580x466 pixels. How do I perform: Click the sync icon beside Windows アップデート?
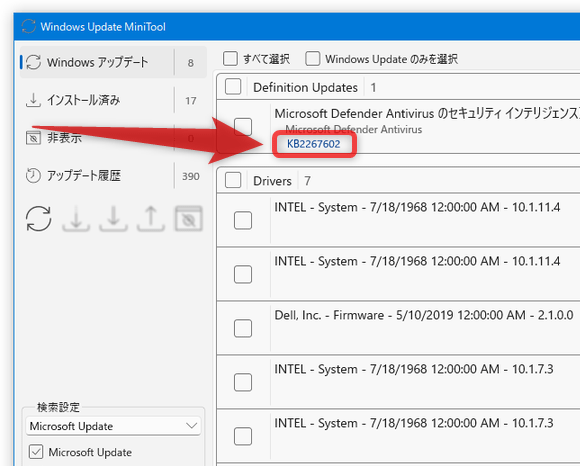(x=34, y=62)
